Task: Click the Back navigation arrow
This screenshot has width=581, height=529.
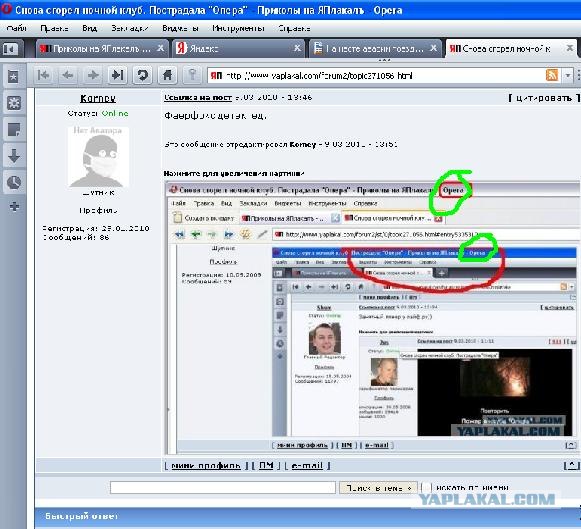Action: pyautogui.click(x=68, y=76)
